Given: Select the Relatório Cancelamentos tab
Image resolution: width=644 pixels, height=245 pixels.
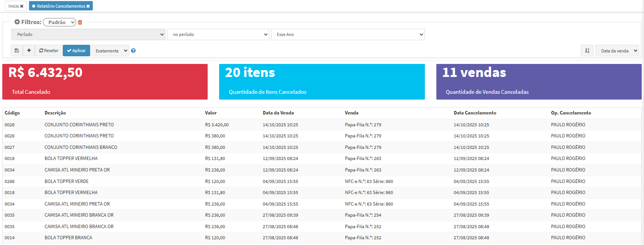Looking at the screenshot, I should click(59, 6).
